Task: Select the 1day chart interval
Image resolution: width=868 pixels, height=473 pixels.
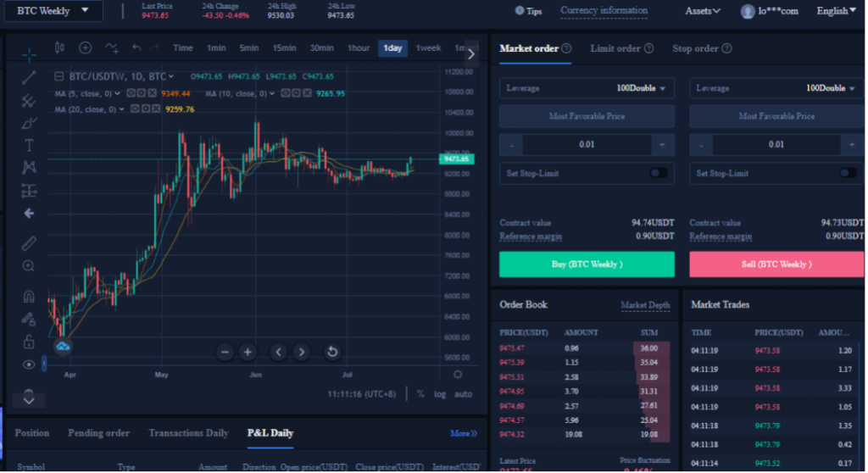Action: tap(392, 48)
